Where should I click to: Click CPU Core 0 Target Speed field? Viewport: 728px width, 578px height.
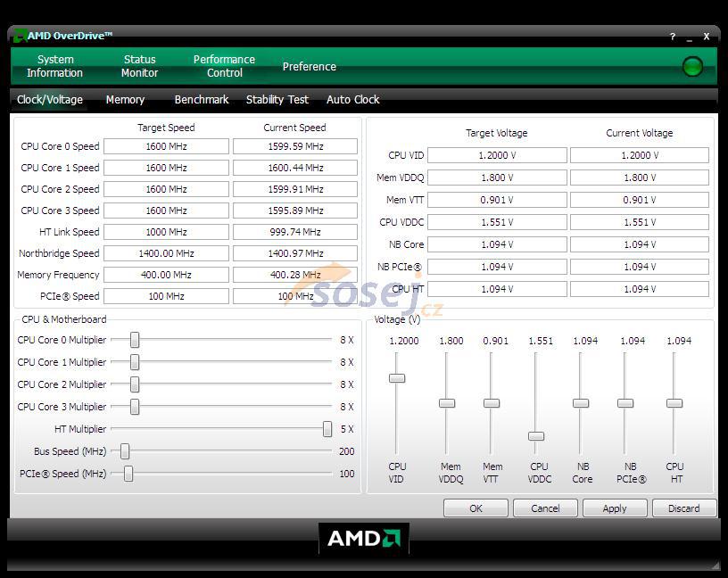pos(166,146)
